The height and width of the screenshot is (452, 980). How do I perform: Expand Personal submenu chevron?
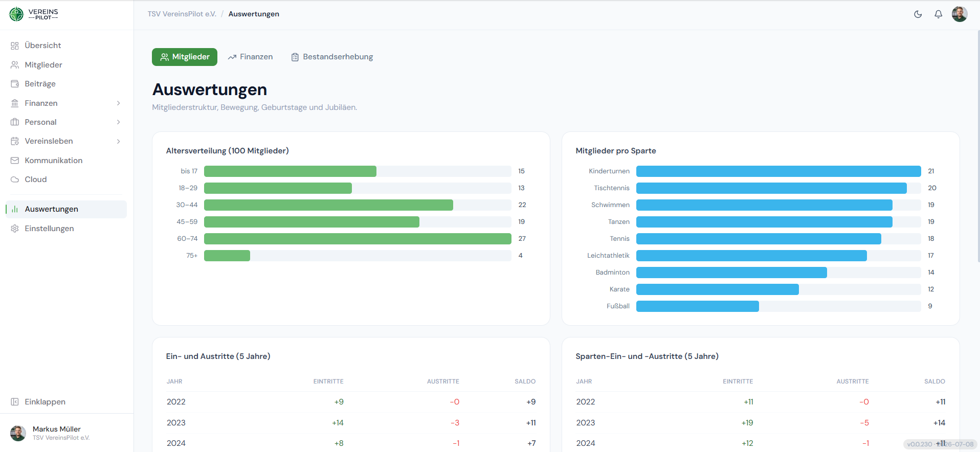[119, 122]
